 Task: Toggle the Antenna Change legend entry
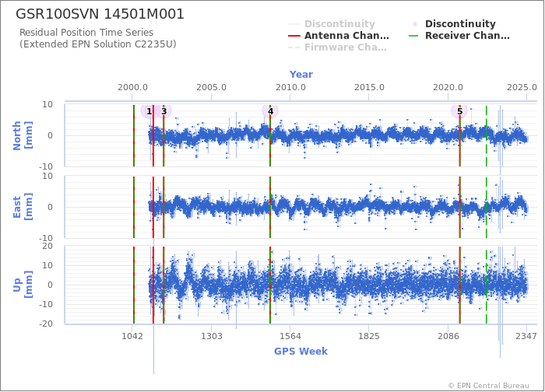tap(339, 36)
